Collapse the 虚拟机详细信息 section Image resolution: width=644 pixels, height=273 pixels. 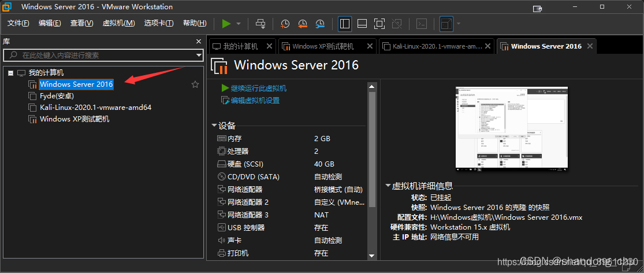pos(388,186)
